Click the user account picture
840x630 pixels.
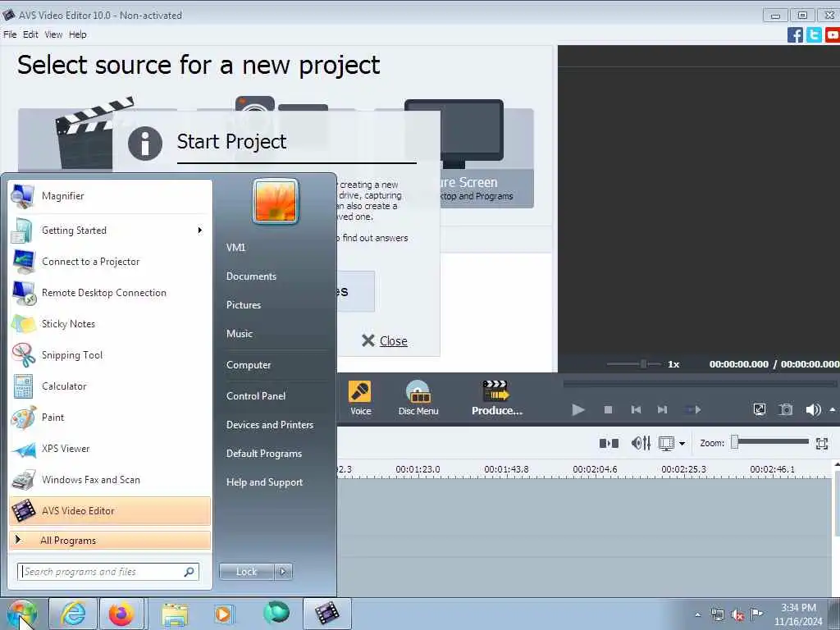click(x=276, y=201)
